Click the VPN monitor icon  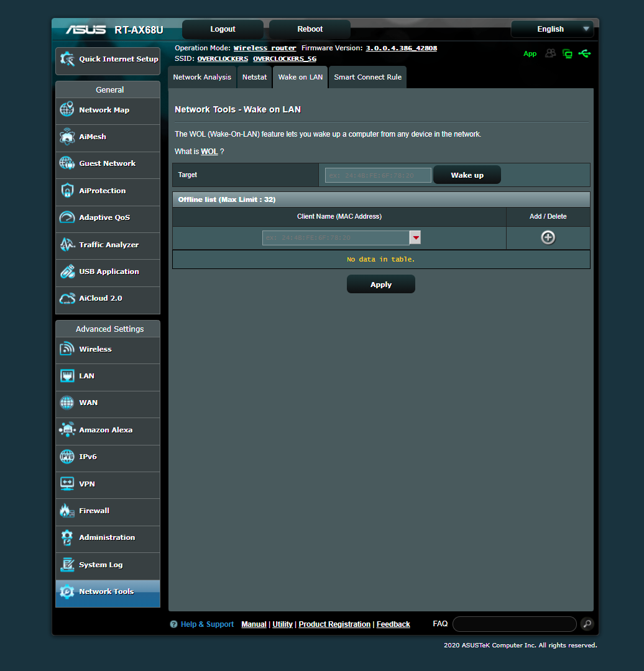coord(67,483)
